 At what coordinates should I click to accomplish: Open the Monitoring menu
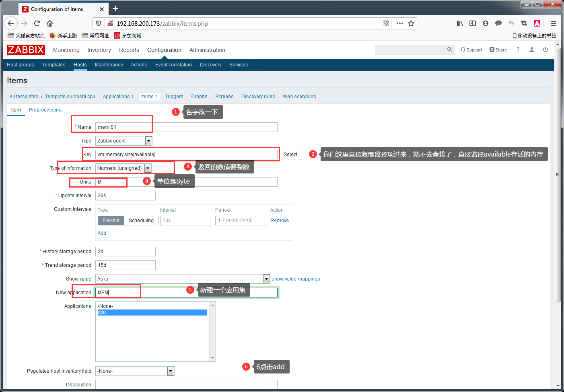(x=66, y=50)
